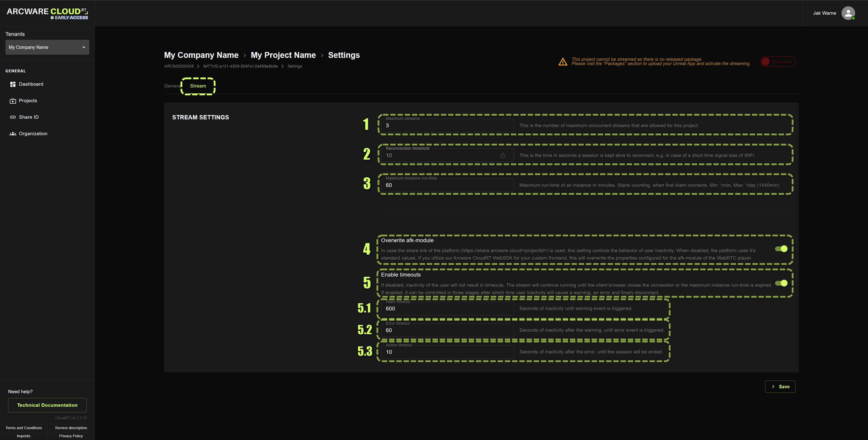Click the Projects icon in sidebar

(13, 101)
